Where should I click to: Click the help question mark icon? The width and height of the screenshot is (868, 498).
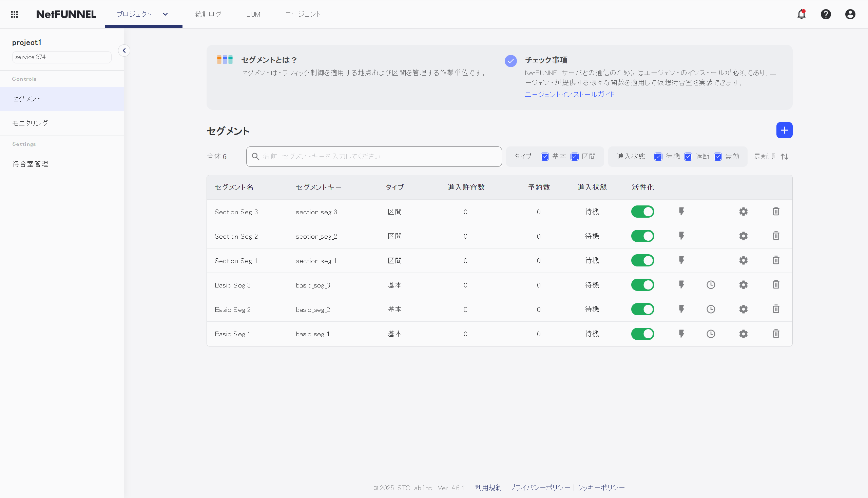826,14
